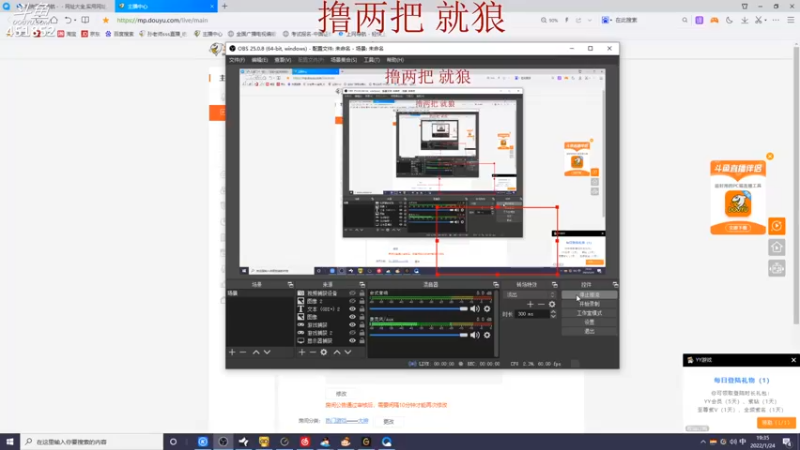Open the scene transition type dropdown
The width and height of the screenshot is (800, 450).
coord(530,295)
